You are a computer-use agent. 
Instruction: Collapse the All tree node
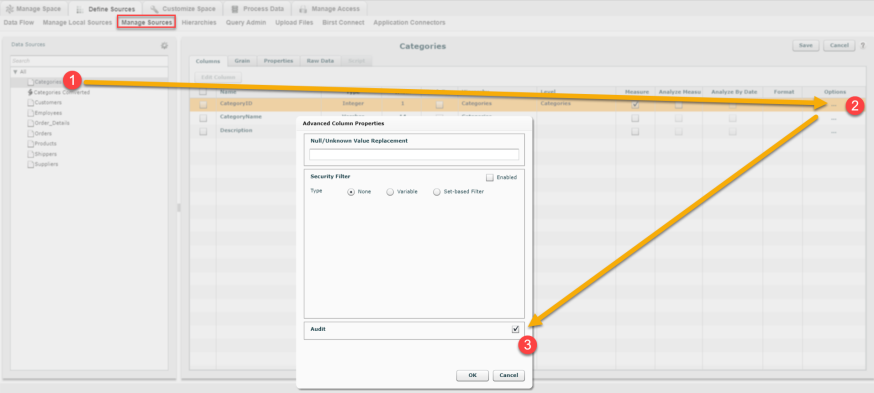pyautogui.click(x=15, y=72)
